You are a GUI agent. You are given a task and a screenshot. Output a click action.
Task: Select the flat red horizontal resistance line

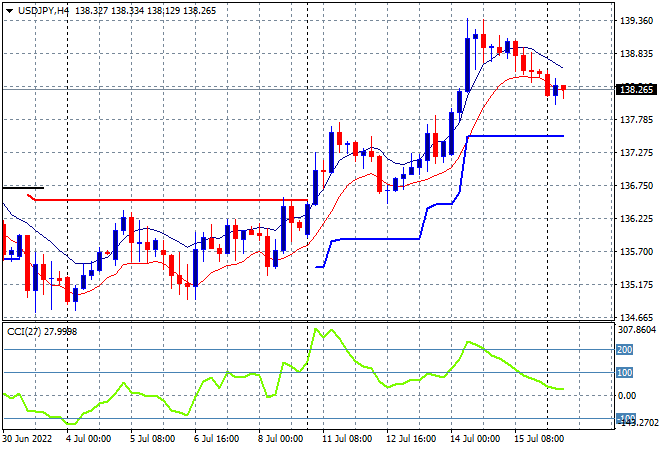point(168,200)
